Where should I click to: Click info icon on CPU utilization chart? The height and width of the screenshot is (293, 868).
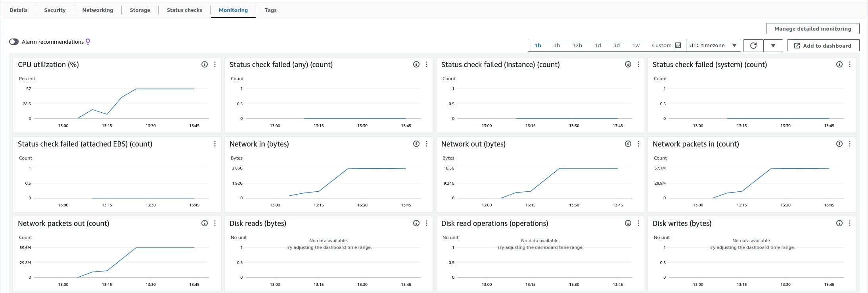[x=205, y=64]
